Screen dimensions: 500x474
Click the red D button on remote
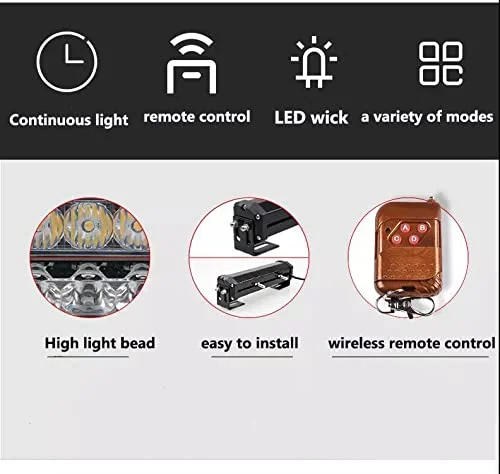tap(414, 239)
